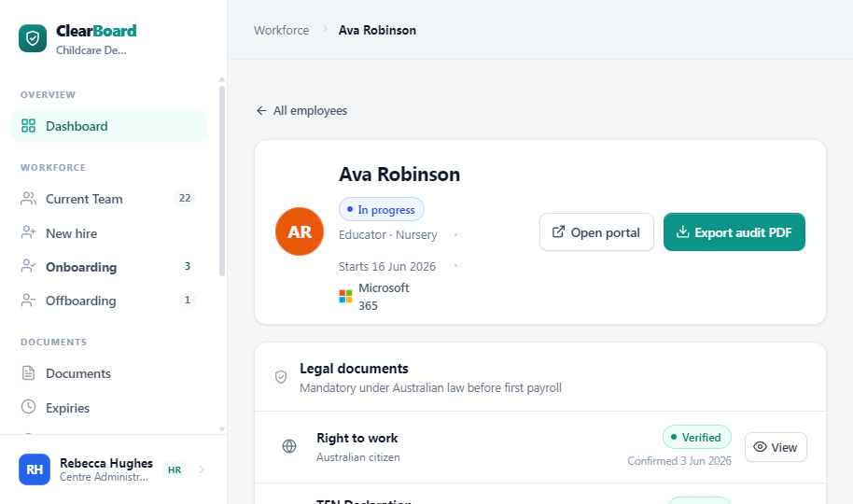This screenshot has height=504, width=853.
Task: Click the back arrow beside All employees
Action: click(261, 110)
